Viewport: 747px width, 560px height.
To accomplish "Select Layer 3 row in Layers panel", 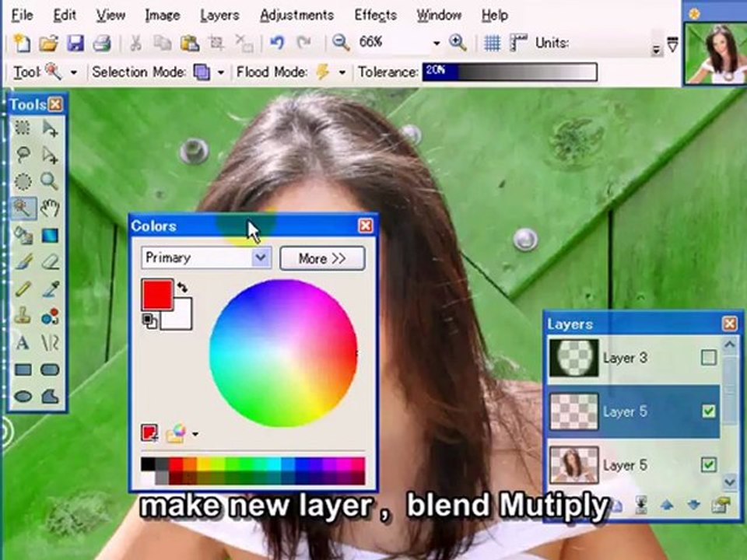I will [633, 358].
